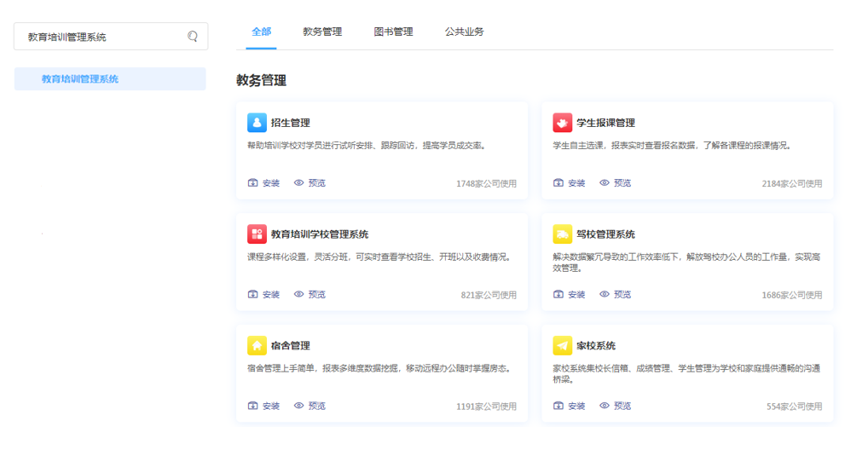Click install icon on 招生管理 card
Image resolution: width=868 pixels, height=450 pixels.
click(x=253, y=183)
